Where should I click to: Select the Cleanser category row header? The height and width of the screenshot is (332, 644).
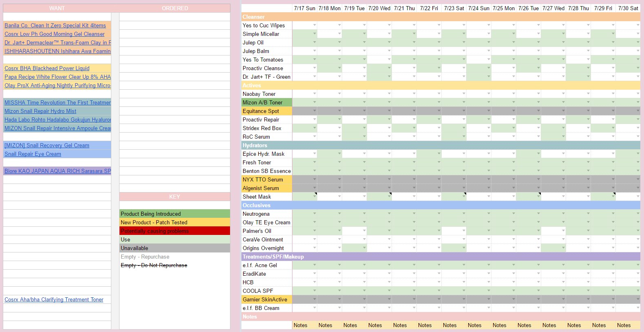tap(441, 17)
